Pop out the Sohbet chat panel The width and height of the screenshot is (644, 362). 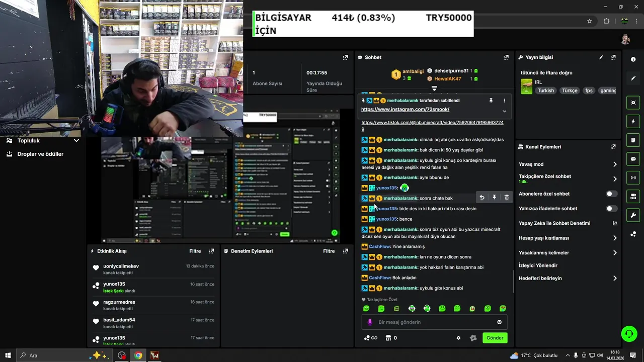(x=506, y=57)
